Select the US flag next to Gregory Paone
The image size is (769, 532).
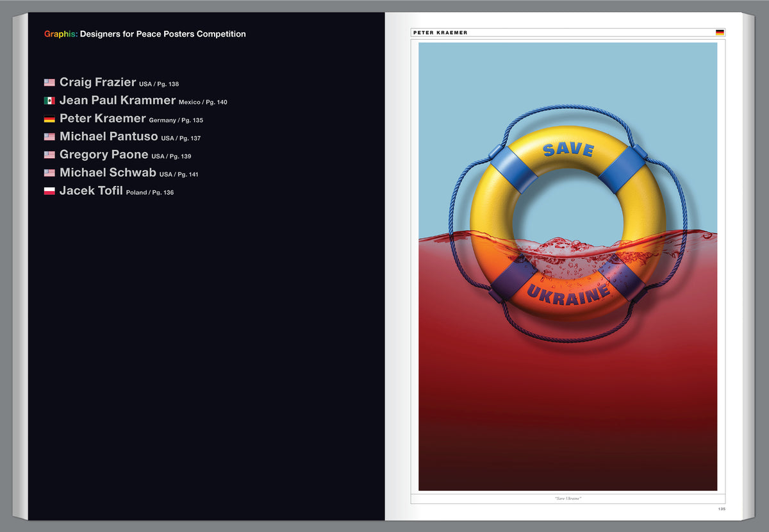pyautogui.click(x=49, y=155)
